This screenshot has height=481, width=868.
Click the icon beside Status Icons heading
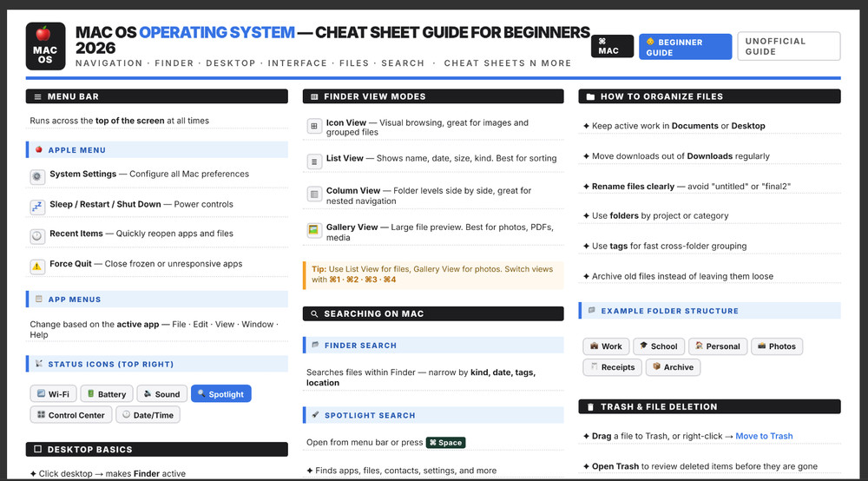pos(39,364)
